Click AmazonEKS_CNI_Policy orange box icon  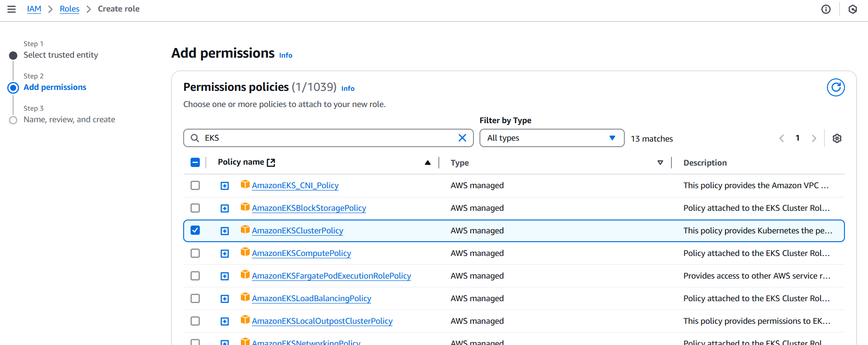[245, 184]
